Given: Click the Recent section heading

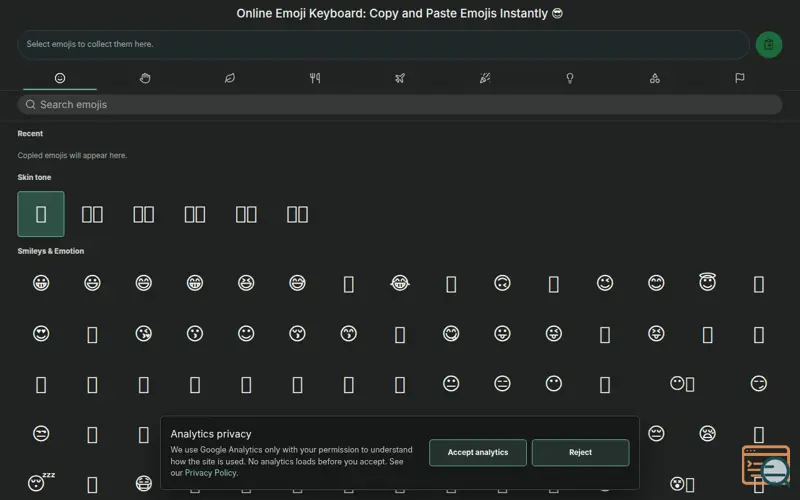Looking at the screenshot, I should point(30,134).
